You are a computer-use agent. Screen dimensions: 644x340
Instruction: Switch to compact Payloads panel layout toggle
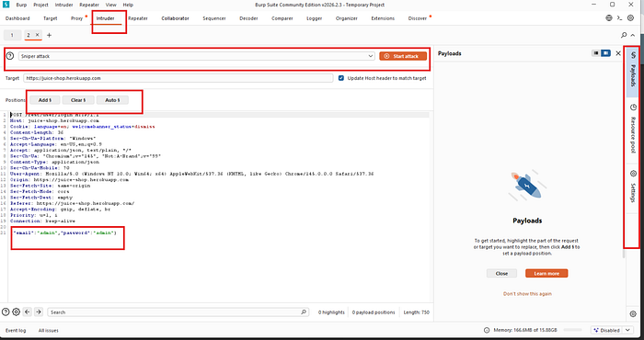[x=595, y=53]
